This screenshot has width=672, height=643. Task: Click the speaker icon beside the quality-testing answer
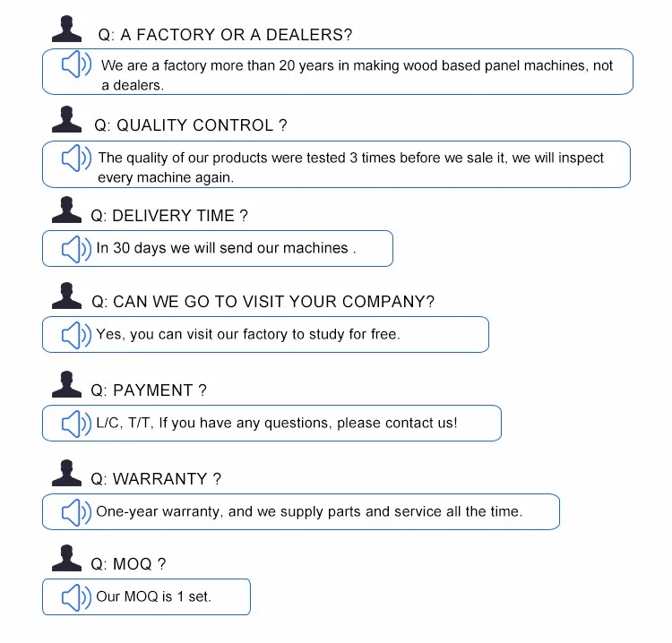click(76, 159)
